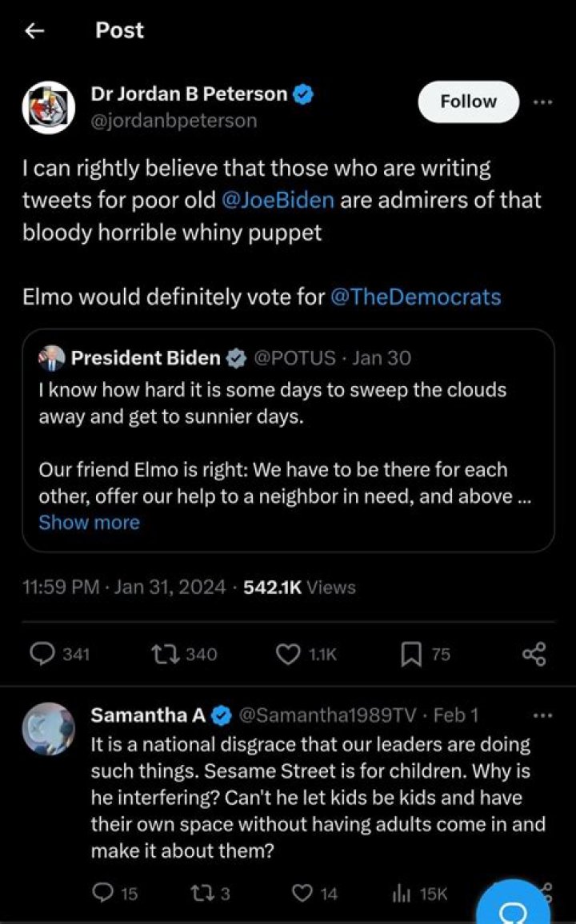Share Peterson's post via share icon
Image resolution: width=576 pixels, height=924 pixels.
tap(534, 654)
